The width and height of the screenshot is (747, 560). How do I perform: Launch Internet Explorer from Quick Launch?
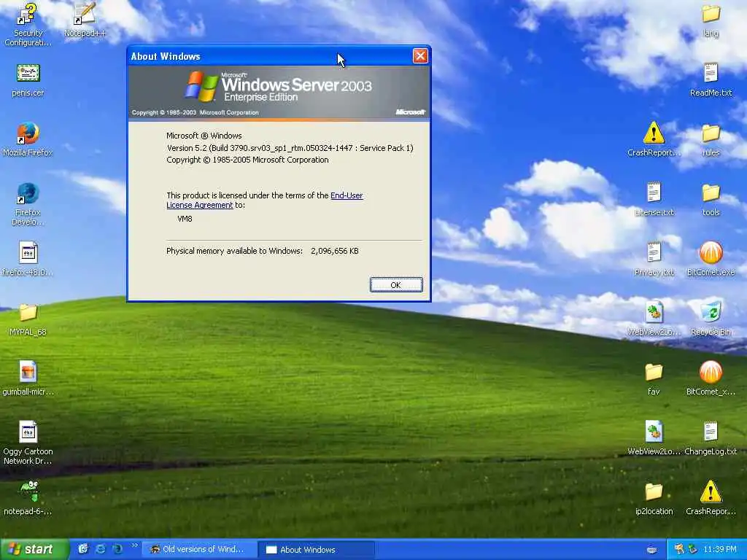[101, 549]
